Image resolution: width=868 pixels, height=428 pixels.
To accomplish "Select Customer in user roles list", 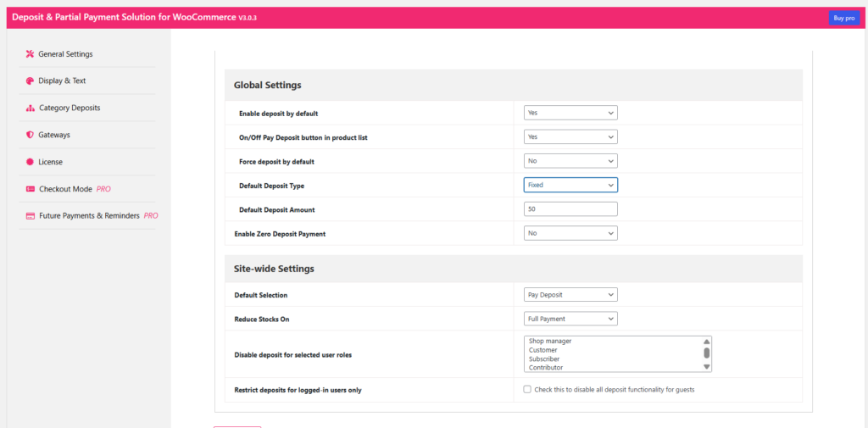I will click(x=543, y=350).
